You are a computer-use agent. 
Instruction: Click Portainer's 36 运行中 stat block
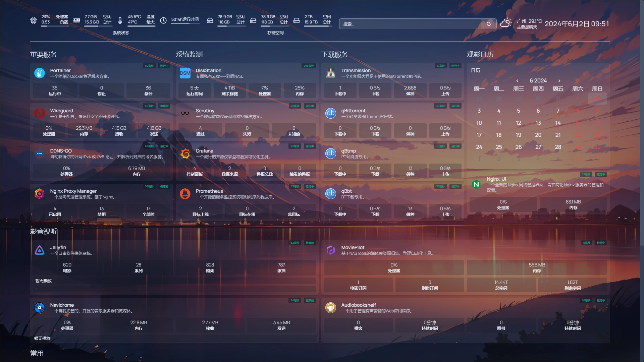click(55, 90)
